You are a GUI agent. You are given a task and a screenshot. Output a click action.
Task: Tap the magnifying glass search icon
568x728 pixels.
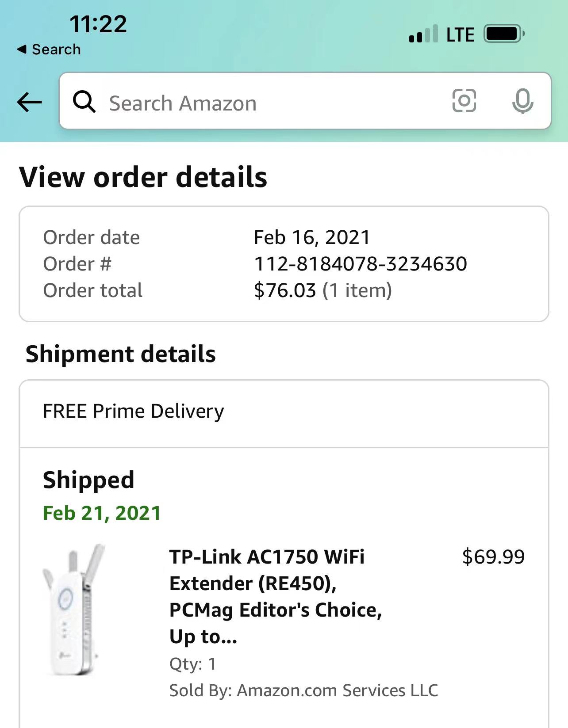84,102
